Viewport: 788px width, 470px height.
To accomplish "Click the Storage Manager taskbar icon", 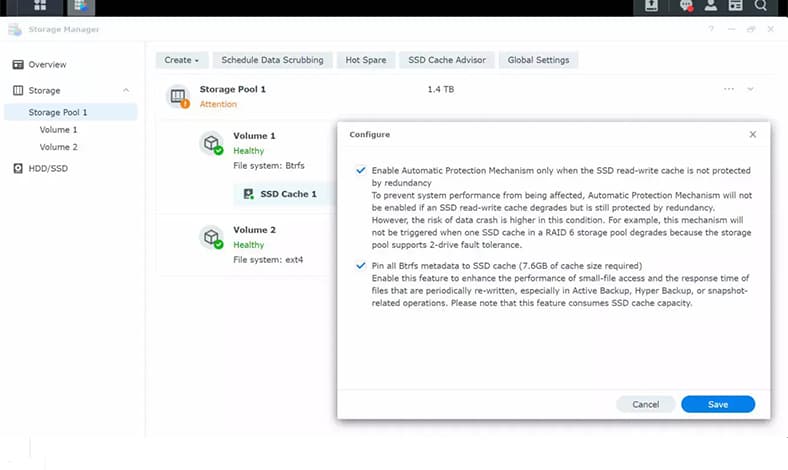I will pyautogui.click(x=80, y=6).
